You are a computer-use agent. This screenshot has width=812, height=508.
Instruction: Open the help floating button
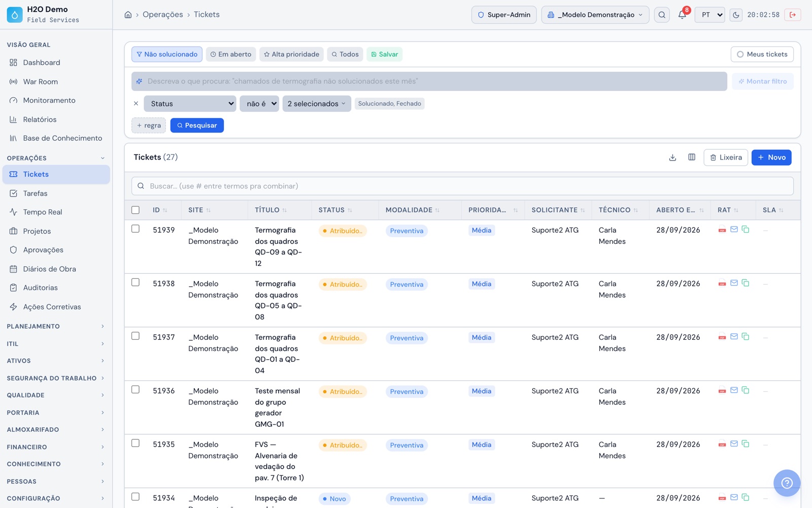click(x=787, y=483)
